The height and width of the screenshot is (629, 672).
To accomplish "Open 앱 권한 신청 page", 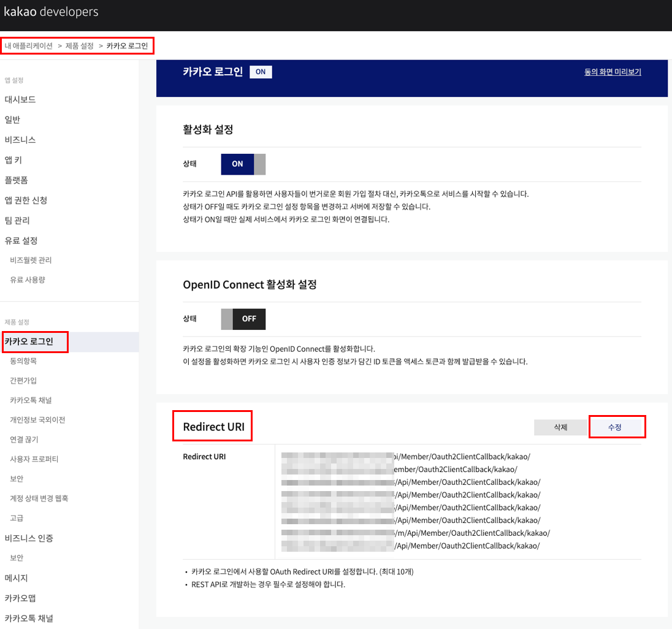I will tap(26, 200).
